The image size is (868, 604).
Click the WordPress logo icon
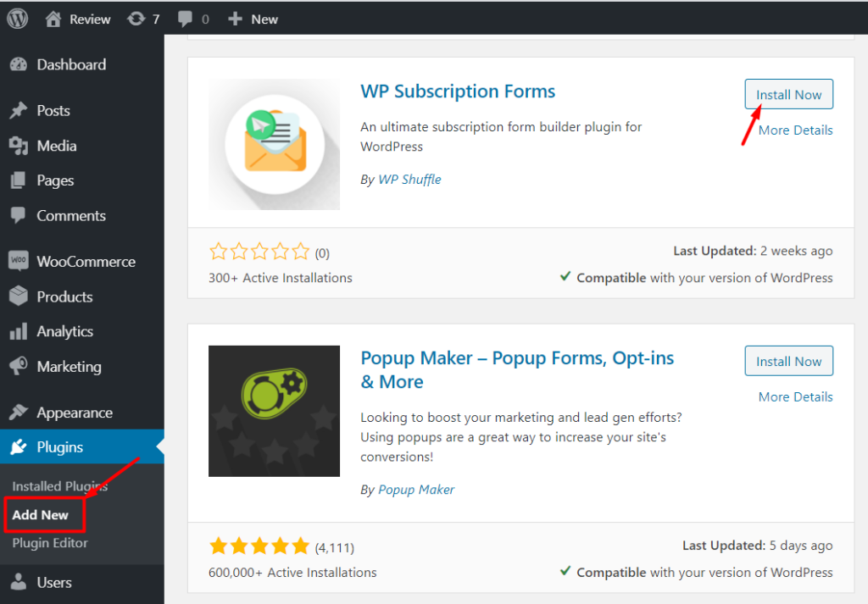(18, 19)
